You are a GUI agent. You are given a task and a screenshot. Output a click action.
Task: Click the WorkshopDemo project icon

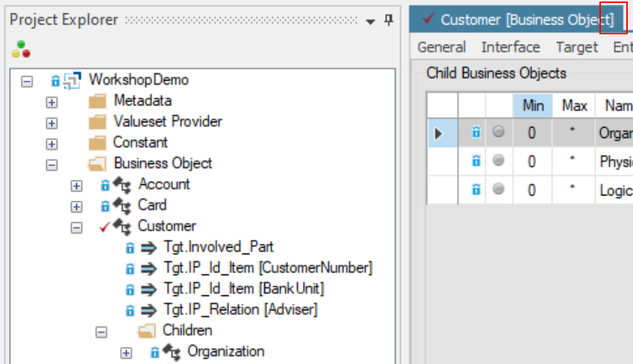click(x=72, y=80)
